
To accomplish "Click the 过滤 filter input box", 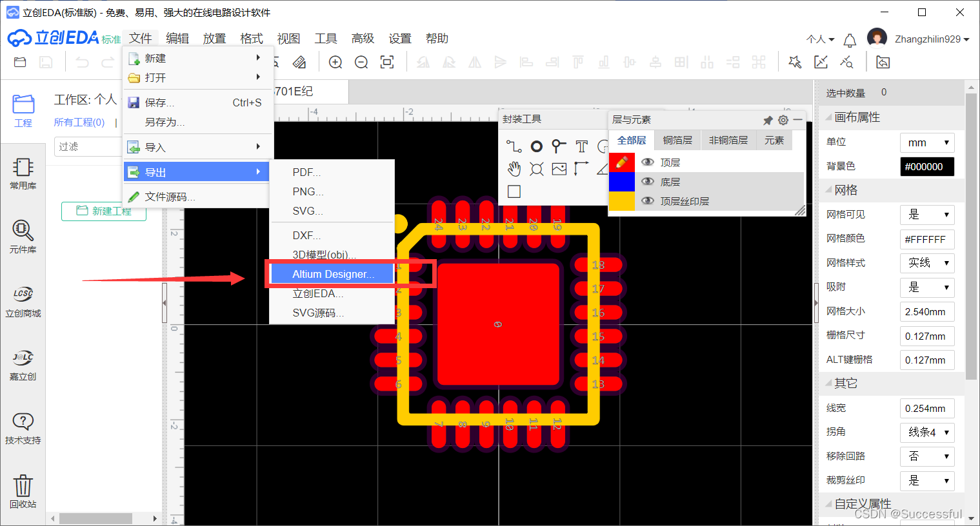I will click(88, 147).
